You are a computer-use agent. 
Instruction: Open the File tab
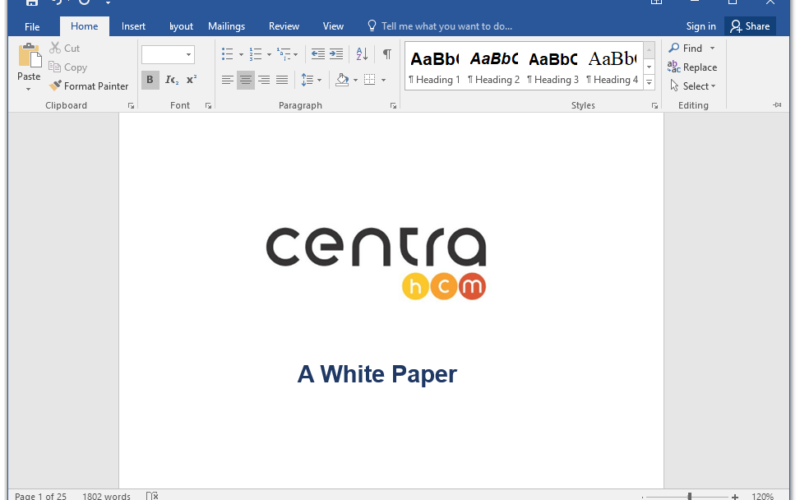(32, 27)
